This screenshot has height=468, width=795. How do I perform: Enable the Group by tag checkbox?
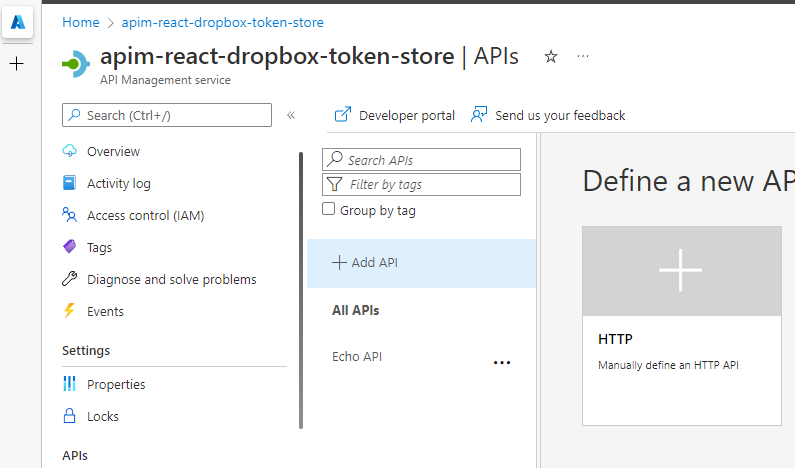click(329, 209)
